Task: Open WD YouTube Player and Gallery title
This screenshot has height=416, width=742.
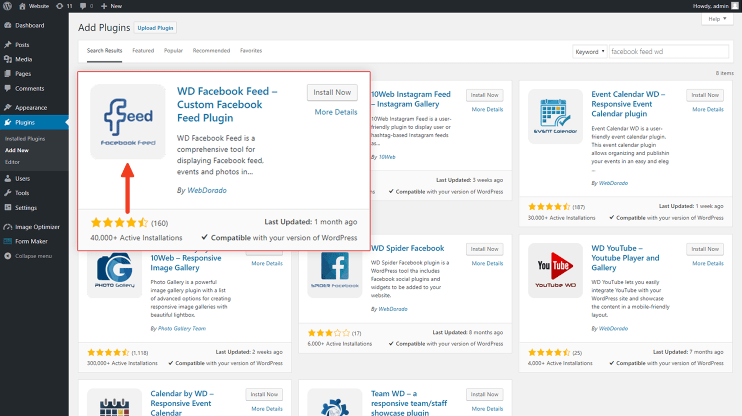Action: pos(625,258)
